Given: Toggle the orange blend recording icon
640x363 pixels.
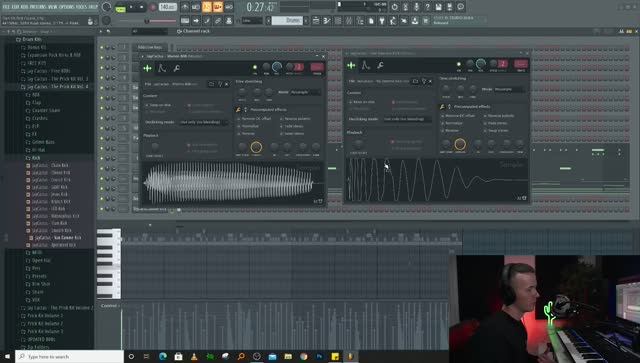Looking at the screenshot, I should pos(218,7).
